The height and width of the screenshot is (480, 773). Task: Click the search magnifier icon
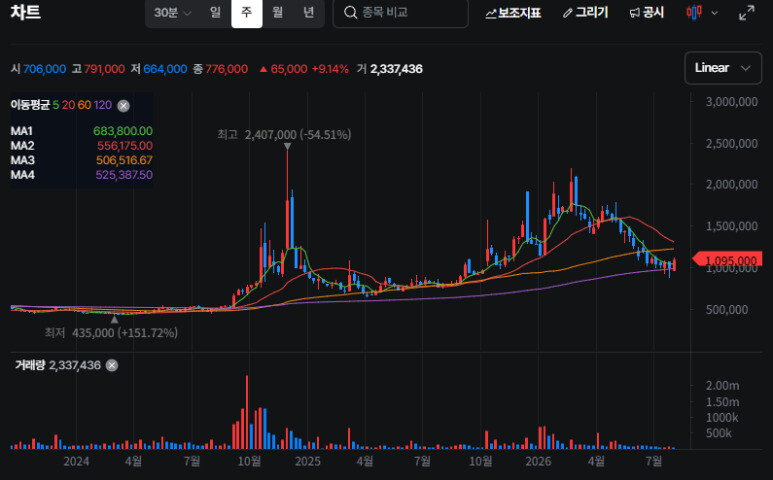(350, 12)
